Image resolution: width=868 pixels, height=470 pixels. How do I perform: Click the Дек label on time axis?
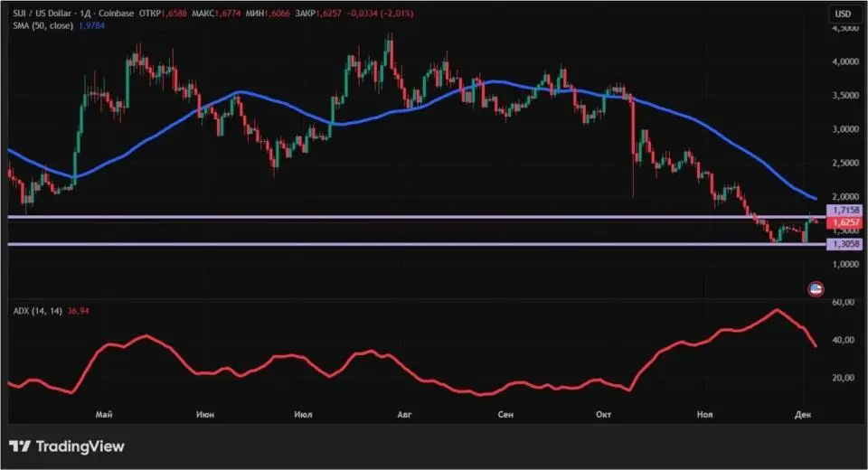(x=803, y=414)
